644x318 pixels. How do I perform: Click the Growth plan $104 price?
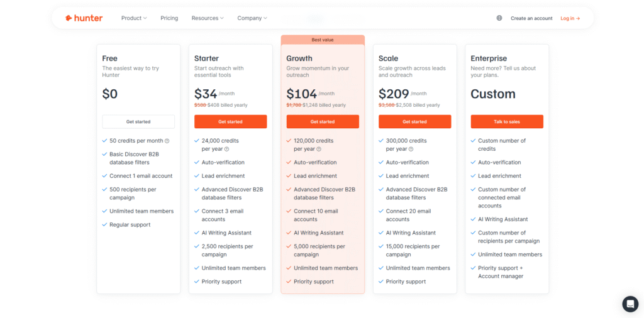coord(302,94)
